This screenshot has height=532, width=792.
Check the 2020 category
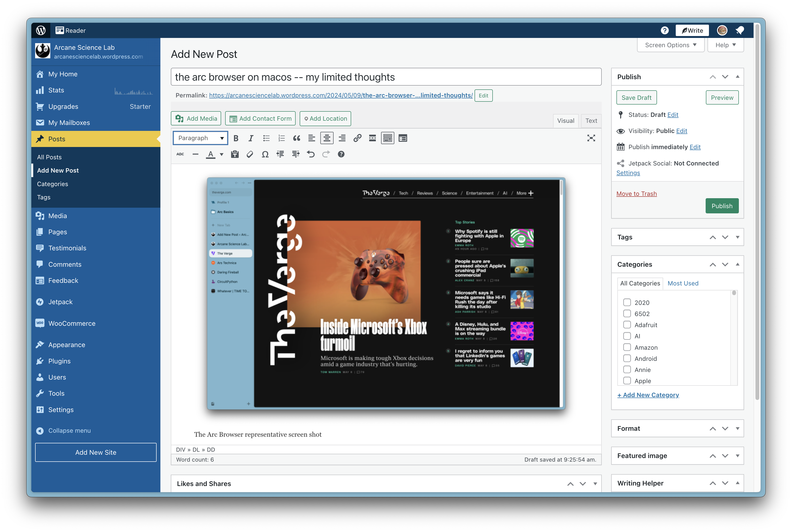coord(627,302)
